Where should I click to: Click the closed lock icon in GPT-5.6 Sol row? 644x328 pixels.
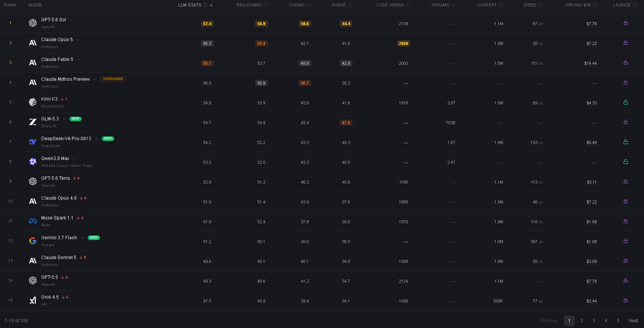(626, 23)
